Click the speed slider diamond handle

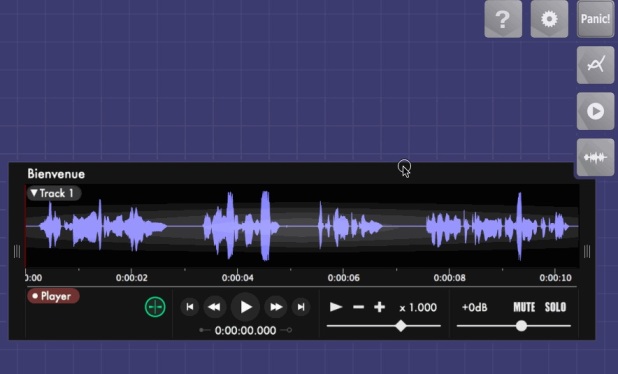[x=401, y=326]
